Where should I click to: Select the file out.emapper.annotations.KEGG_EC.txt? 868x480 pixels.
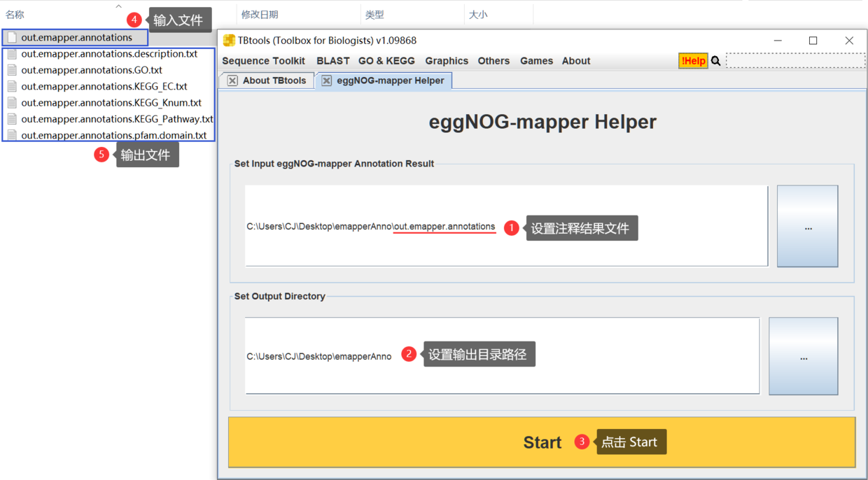click(104, 87)
